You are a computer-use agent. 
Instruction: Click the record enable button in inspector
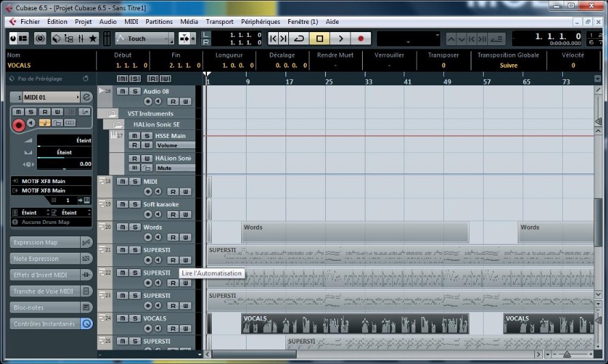pyautogui.click(x=18, y=125)
